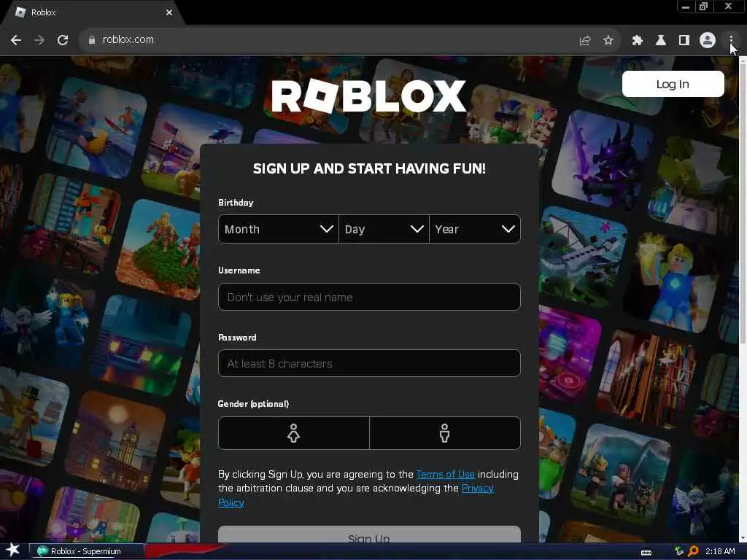Open the extensions puzzle icon
Viewport: 747px width, 560px height.
[x=637, y=41]
